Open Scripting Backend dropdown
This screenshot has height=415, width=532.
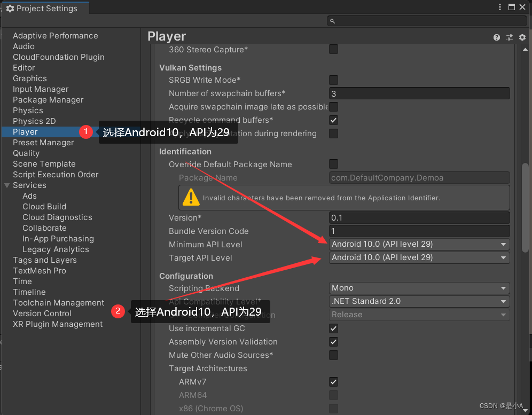tap(419, 288)
